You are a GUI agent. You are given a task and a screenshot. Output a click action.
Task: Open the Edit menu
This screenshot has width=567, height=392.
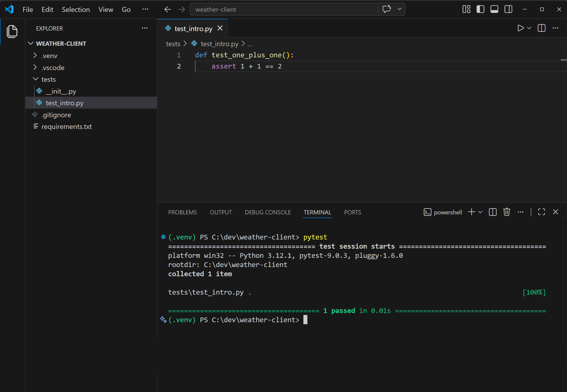tap(47, 9)
